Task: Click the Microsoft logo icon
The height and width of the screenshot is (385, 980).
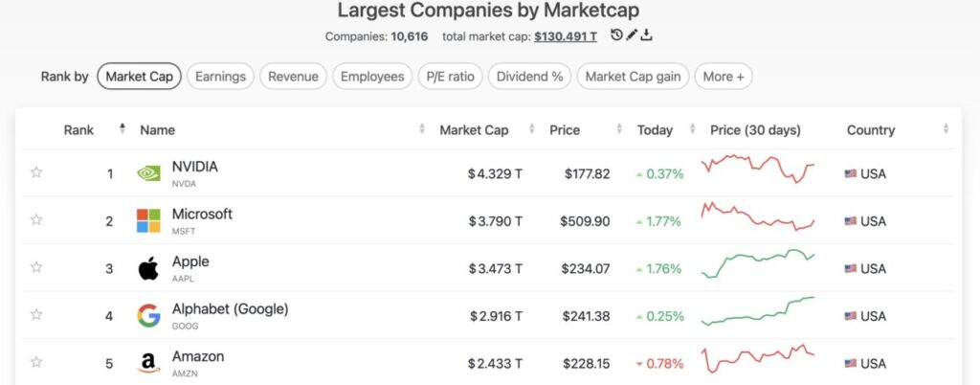Action: click(x=148, y=221)
